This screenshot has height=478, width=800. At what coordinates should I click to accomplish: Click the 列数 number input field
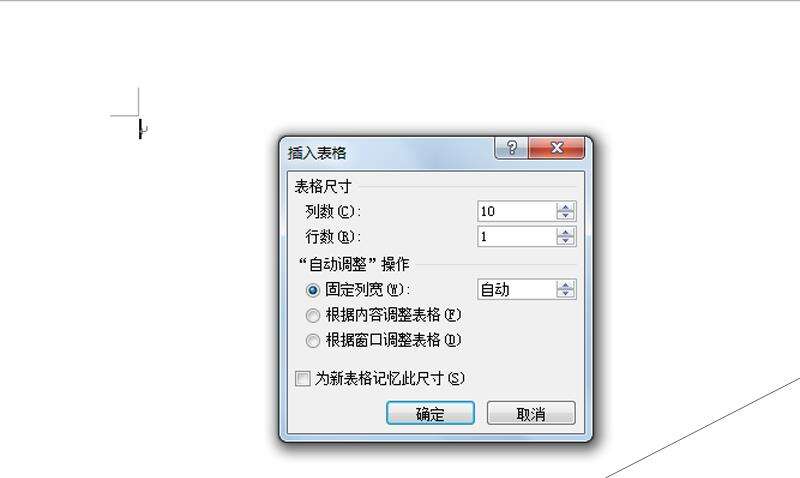(516, 211)
